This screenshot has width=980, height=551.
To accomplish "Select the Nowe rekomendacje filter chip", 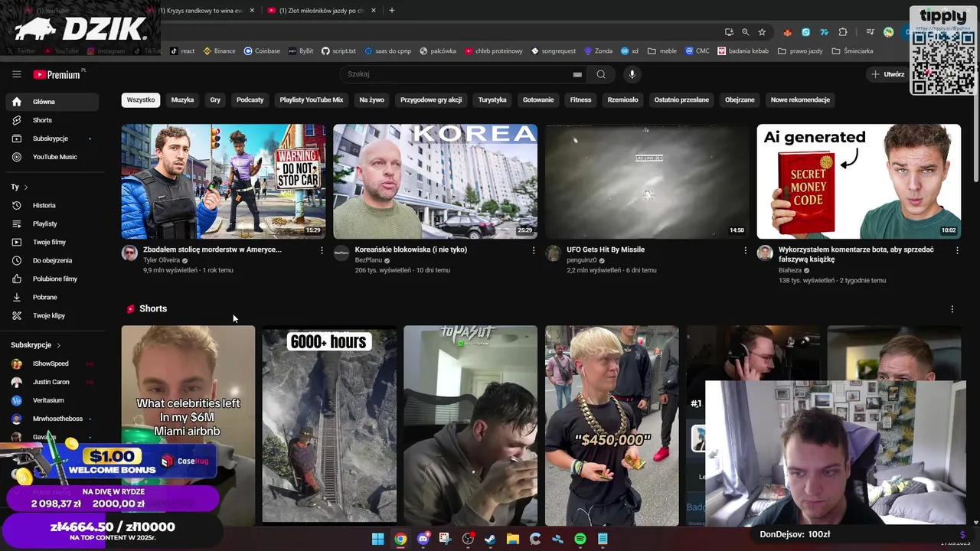I will point(800,99).
